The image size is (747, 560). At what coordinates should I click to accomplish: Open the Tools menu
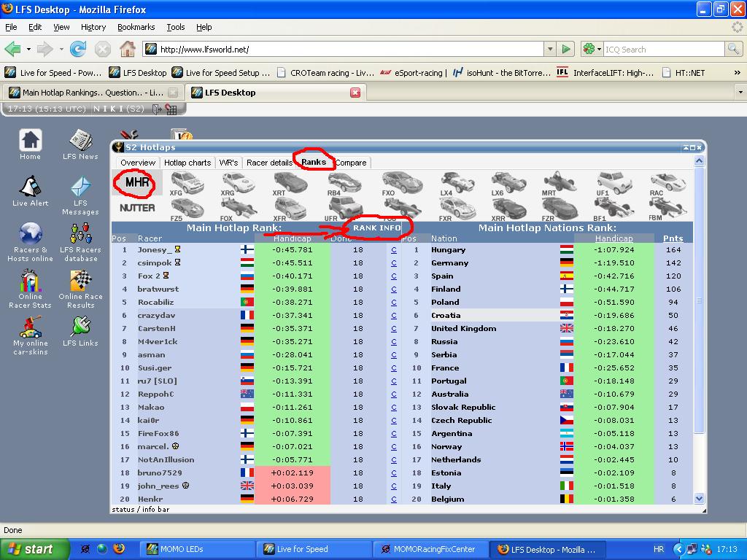[x=176, y=27]
